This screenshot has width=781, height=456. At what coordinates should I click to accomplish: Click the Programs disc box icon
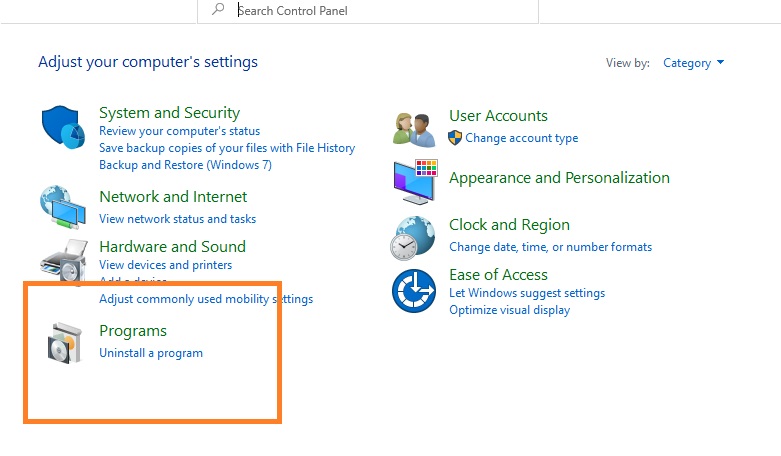65,343
